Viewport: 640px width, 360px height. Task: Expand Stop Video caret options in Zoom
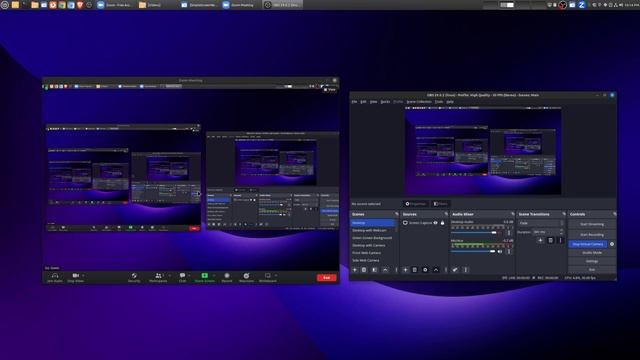[83, 276]
